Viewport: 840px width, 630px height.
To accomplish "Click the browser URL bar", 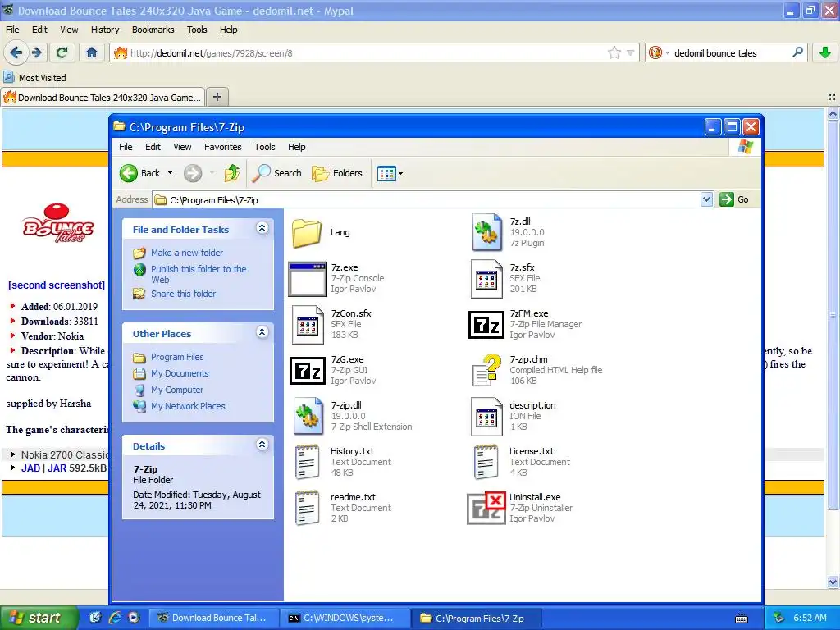I will (x=367, y=53).
